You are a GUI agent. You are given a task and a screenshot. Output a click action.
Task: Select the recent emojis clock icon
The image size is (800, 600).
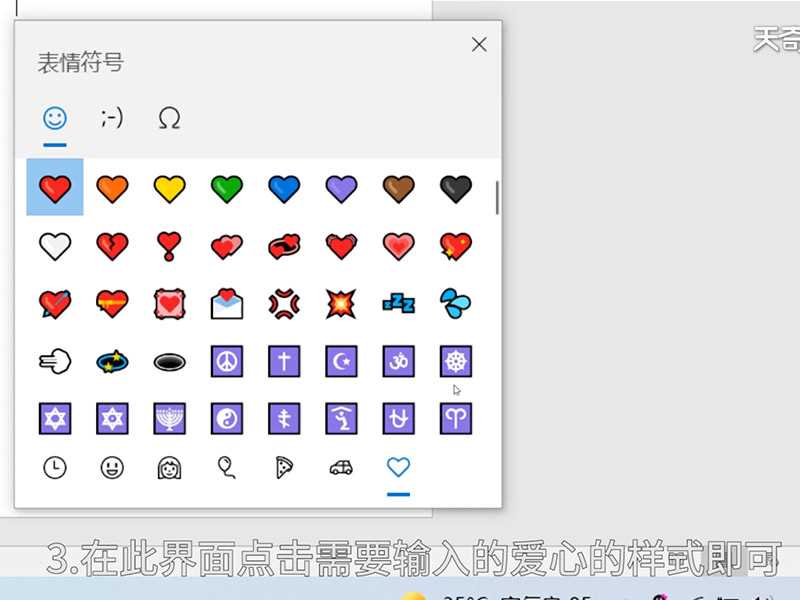point(54,467)
